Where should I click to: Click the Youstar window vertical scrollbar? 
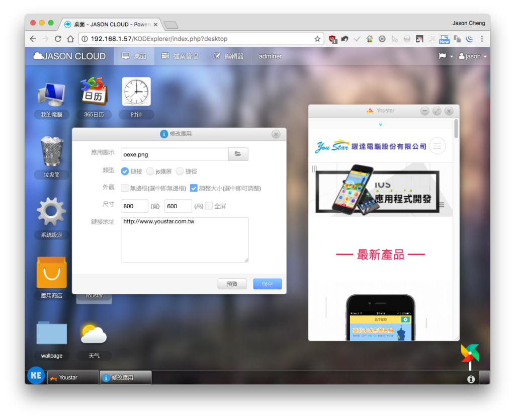coord(456,129)
